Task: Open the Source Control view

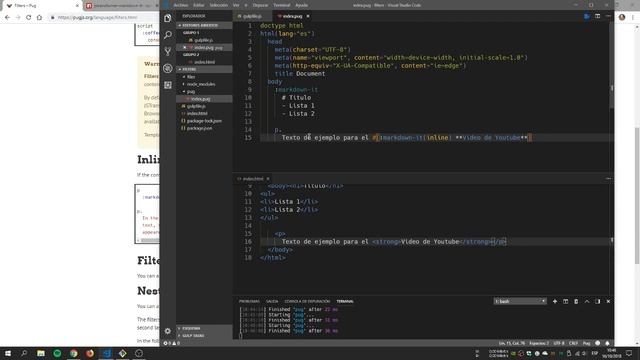Action: (168, 51)
